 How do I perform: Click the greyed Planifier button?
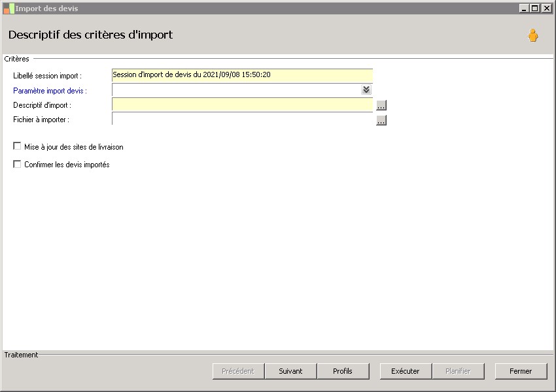click(458, 371)
